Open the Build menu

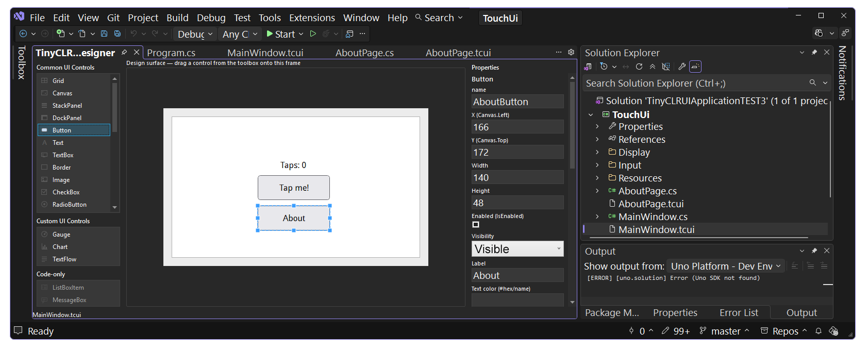(177, 18)
